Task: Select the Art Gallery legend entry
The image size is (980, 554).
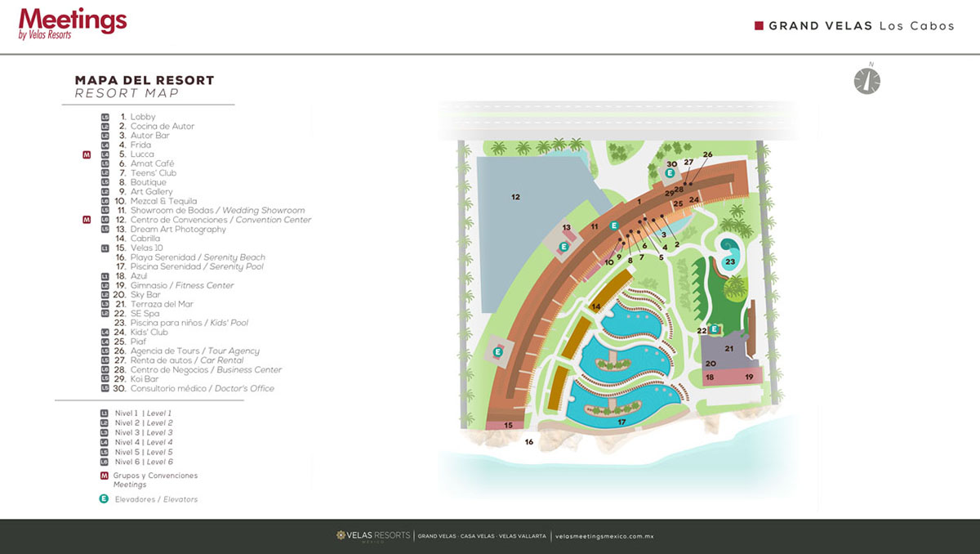Action: tap(145, 192)
